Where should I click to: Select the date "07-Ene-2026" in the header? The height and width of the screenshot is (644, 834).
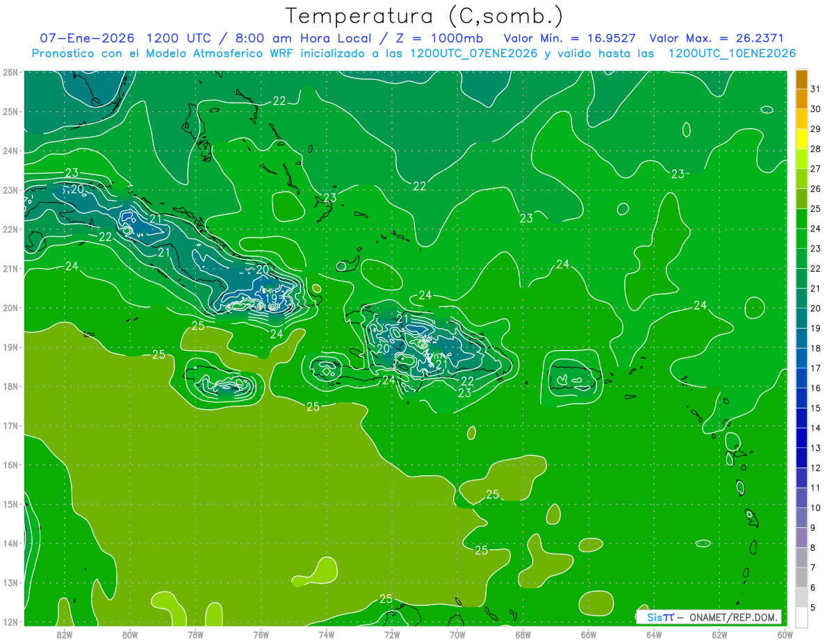88,38
